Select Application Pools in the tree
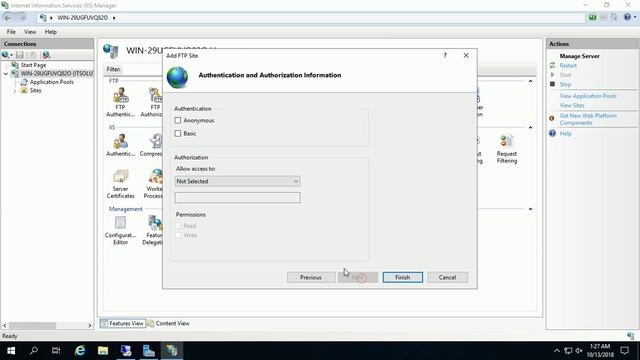Image resolution: width=640 pixels, height=360 pixels. [51, 82]
